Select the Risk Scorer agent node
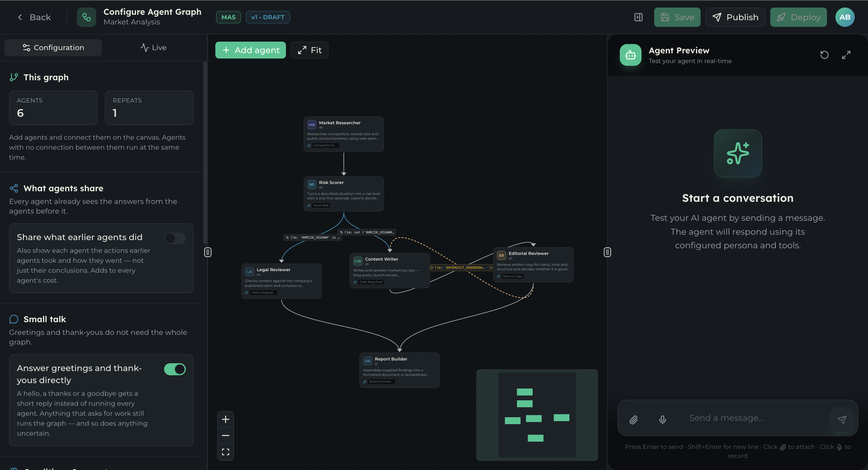The width and height of the screenshot is (868, 470). [344, 194]
